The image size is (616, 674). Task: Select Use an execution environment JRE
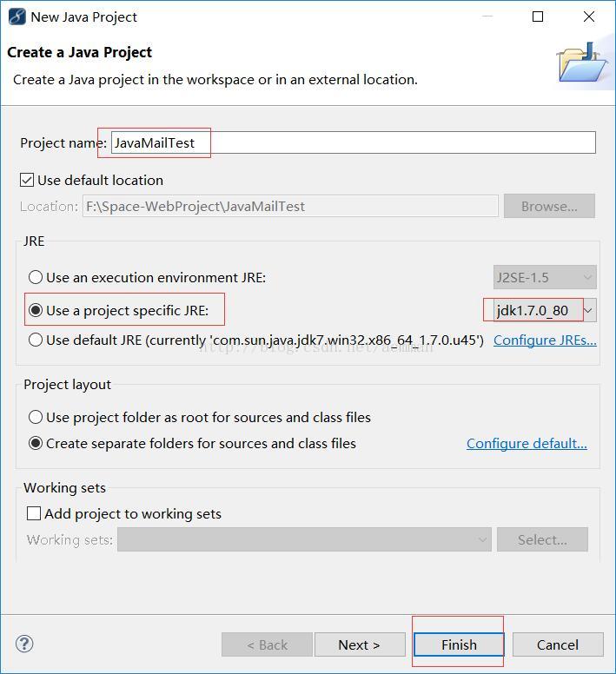36,277
